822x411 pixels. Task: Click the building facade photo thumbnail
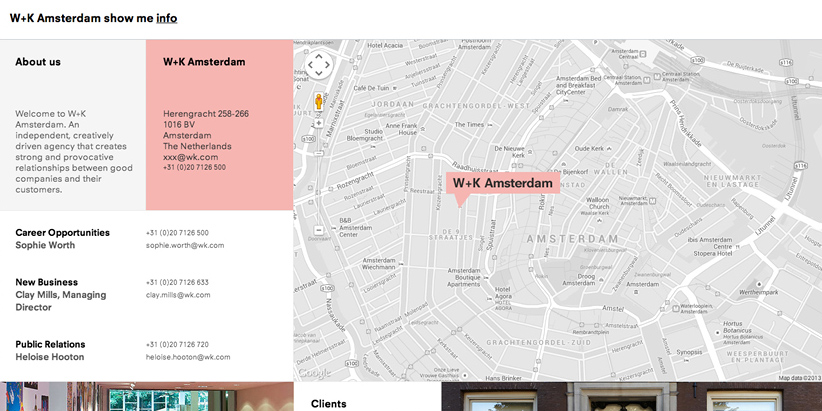point(632,397)
